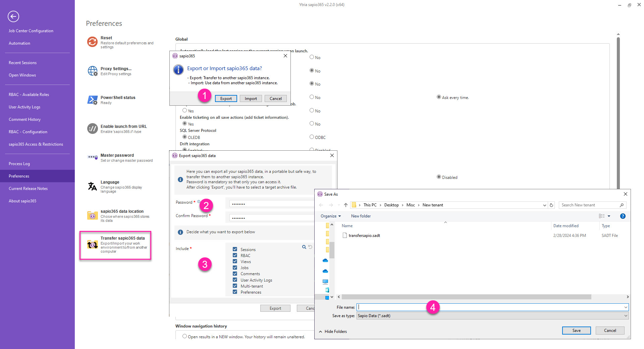
Task: Open view options dropdown arrow
Action: [x=609, y=216]
